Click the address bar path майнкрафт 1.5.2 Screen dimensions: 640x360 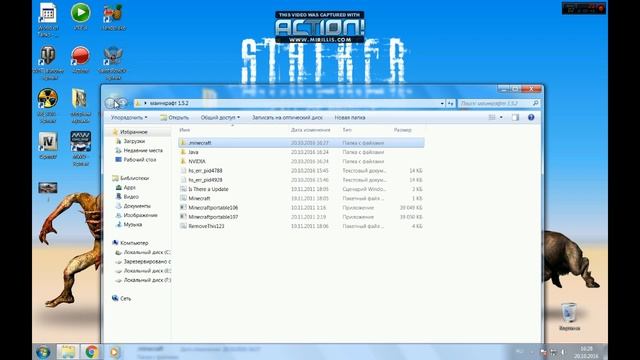pyautogui.click(x=169, y=103)
